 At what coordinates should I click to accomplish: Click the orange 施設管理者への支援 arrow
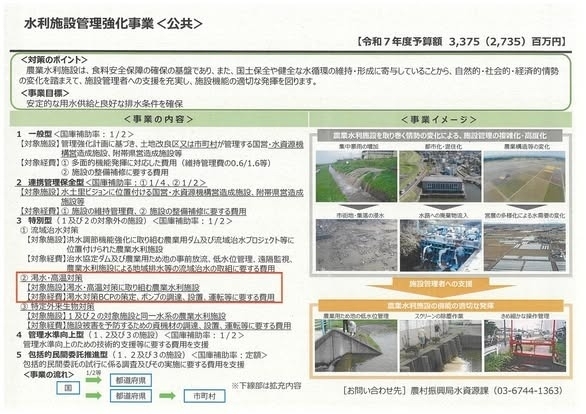[x=440, y=285]
